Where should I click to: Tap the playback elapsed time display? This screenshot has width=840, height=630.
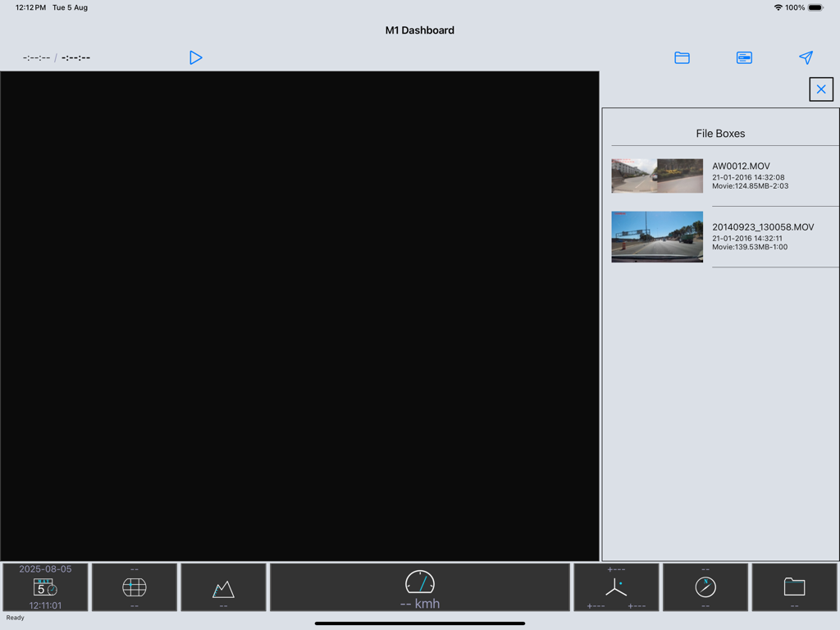click(x=35, y=57)
